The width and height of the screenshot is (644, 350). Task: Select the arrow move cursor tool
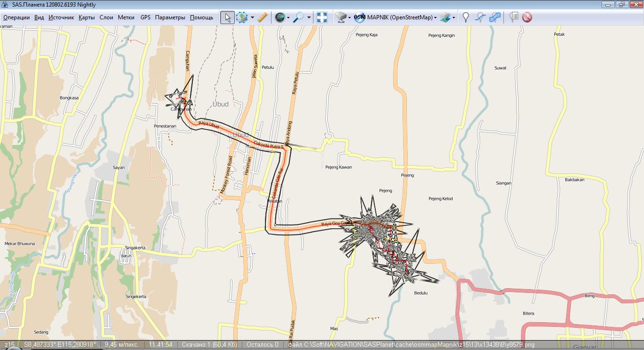(227, 17)
